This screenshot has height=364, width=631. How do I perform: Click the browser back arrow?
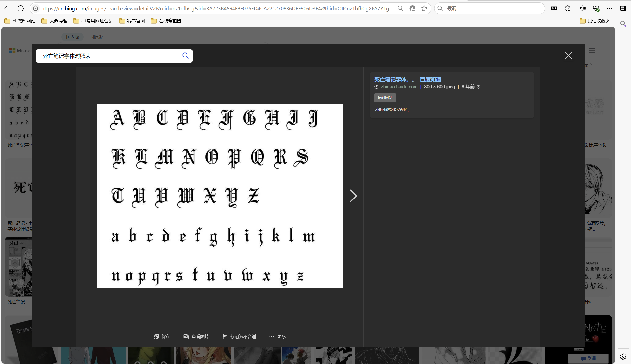7,8
